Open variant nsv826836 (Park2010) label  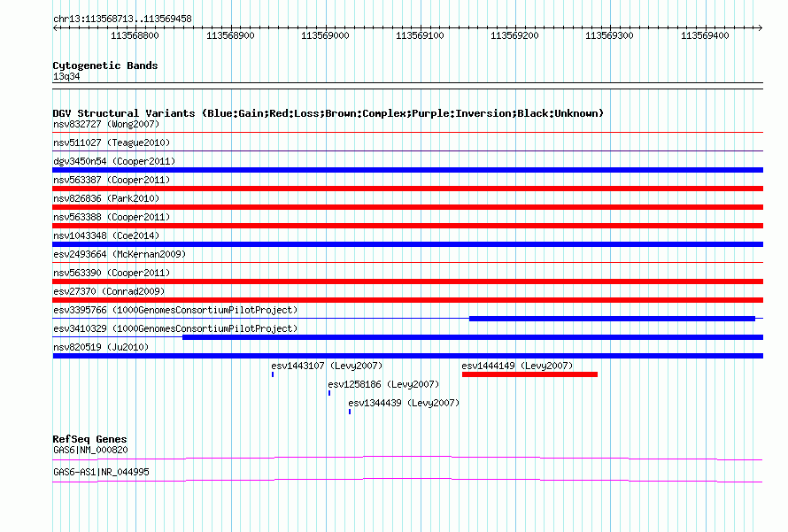106,198
